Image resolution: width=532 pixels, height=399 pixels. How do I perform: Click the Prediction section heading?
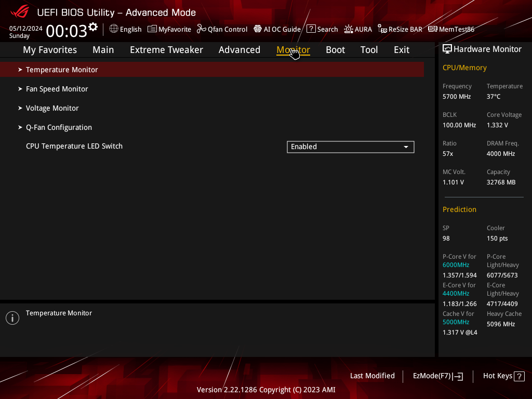459,209
